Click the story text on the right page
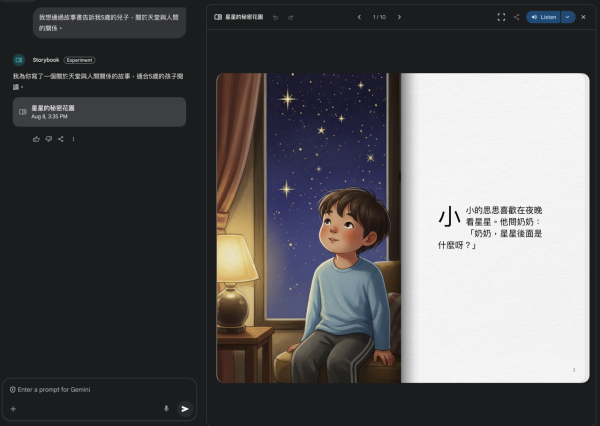This screenshot has width=600, height=426. coord(490,228)
